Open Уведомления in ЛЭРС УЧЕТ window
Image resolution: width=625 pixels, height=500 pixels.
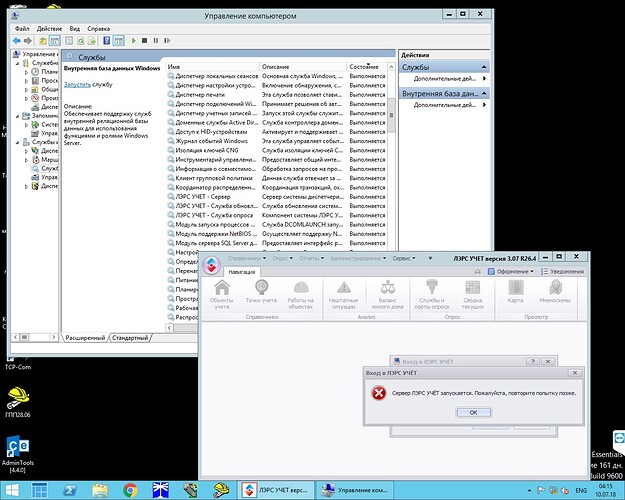(562, 271)
